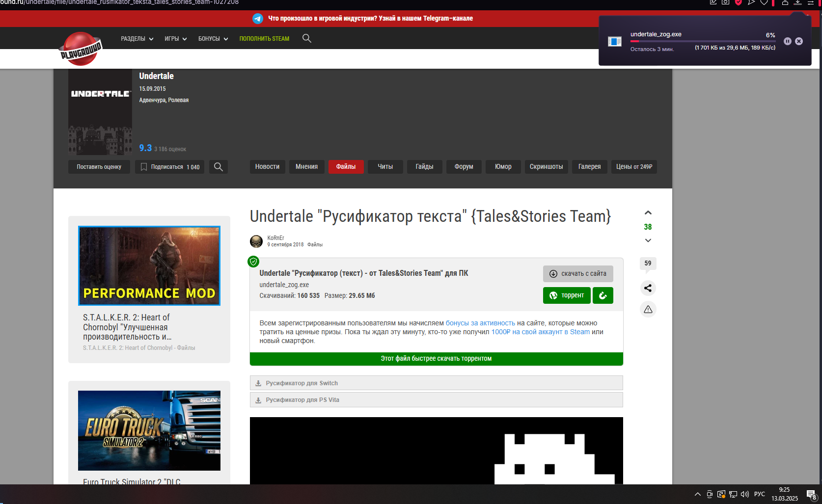Click the Поставить оценку button
This screenshot has width=822, height=504.
pos(99,167)
